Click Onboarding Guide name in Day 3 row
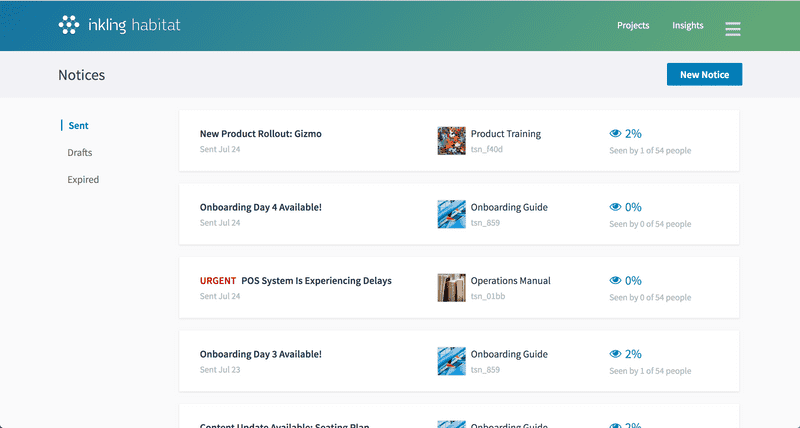Image resolution: width=800 pixels, height=428 pixels. pos(509,354)
